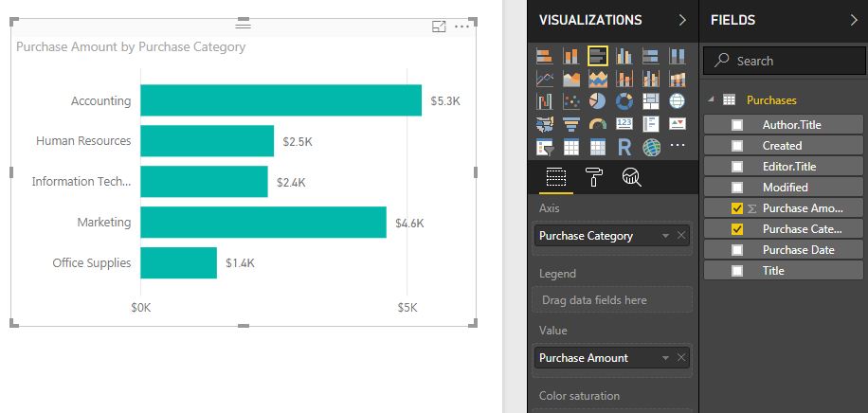Check the Purchase Date field checkbox
The image size is (868, 413).
click(737, 250)
